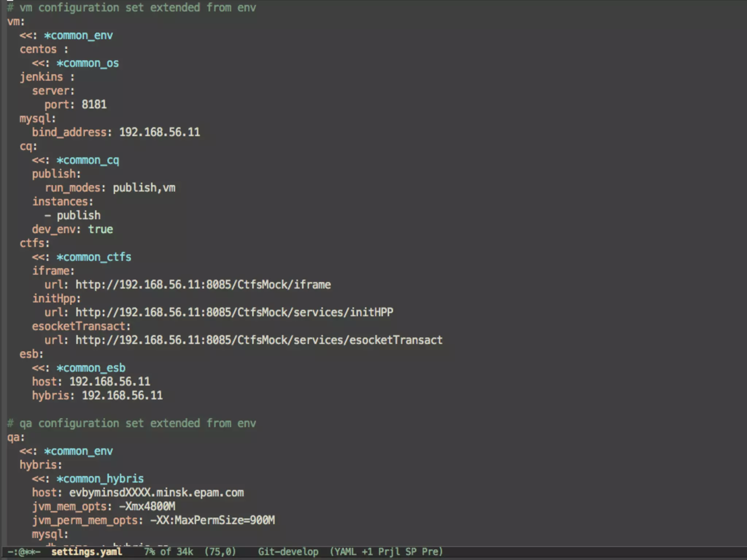Click the -XX:MaxPermSize=900M value

coord(213,520)
